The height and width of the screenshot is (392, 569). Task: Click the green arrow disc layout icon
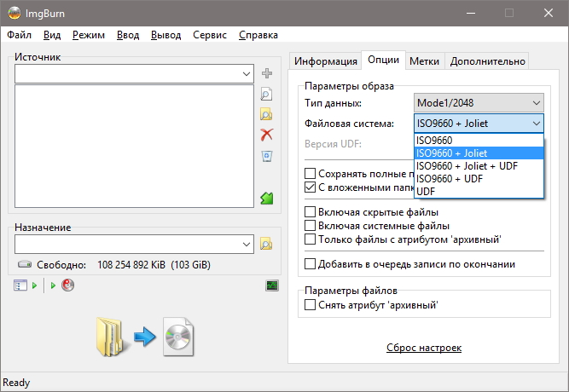pos(267,198)
